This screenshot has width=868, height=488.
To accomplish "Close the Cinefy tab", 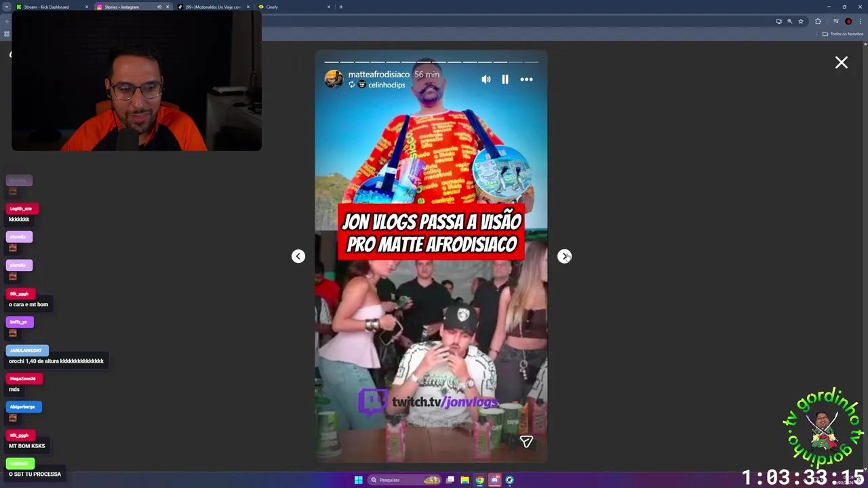I will point(329,7).
